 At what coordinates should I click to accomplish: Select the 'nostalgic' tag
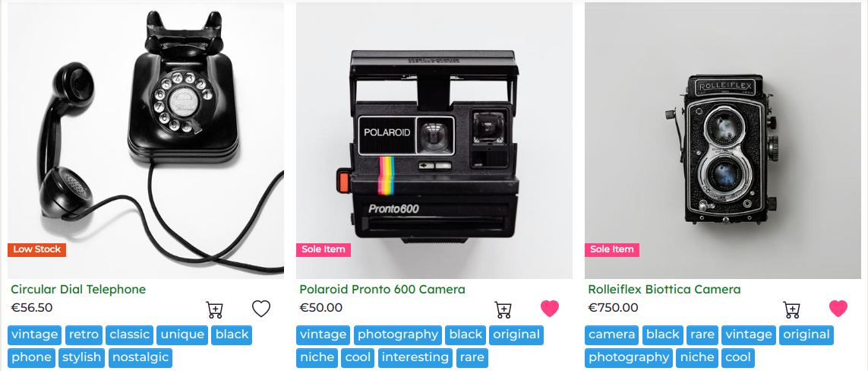[140, 357]
